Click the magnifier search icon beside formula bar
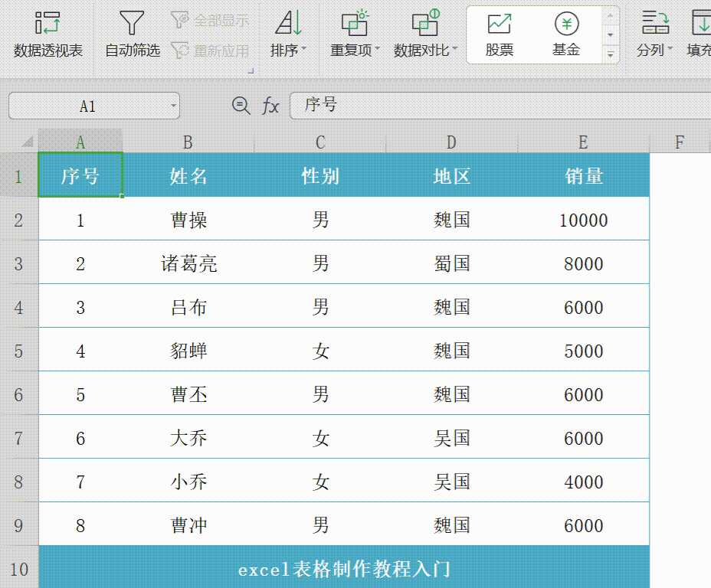 pos(240,106)
